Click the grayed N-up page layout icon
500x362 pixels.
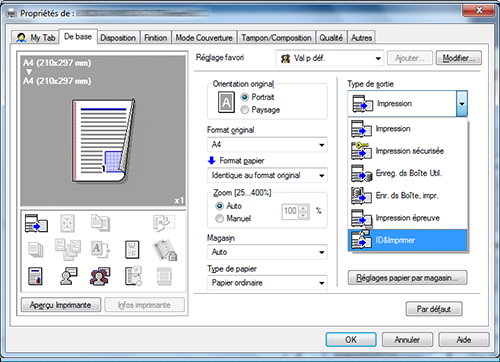[x=67, y=223]
